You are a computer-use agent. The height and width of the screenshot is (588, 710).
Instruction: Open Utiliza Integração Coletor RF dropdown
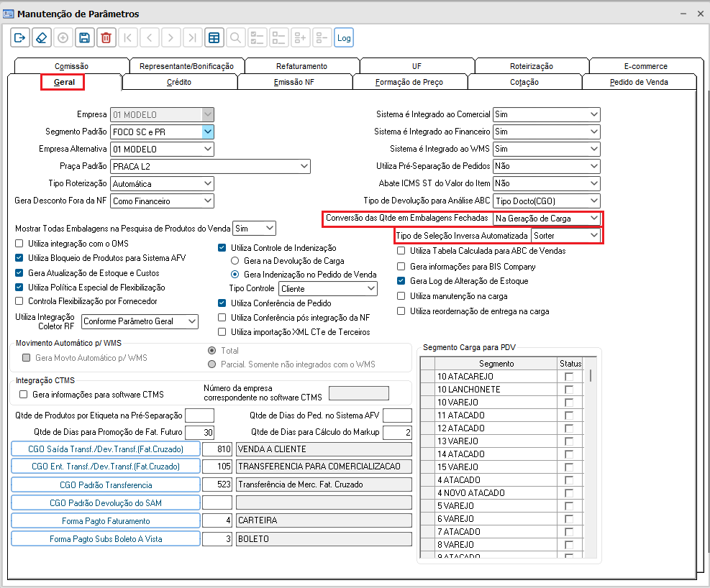192,321
